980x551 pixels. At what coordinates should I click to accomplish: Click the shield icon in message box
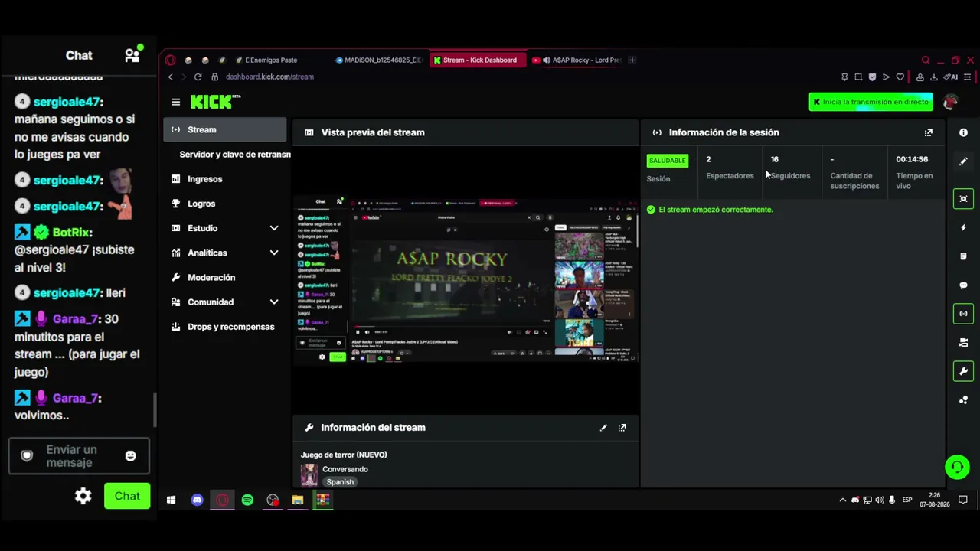tap(27, 456)
